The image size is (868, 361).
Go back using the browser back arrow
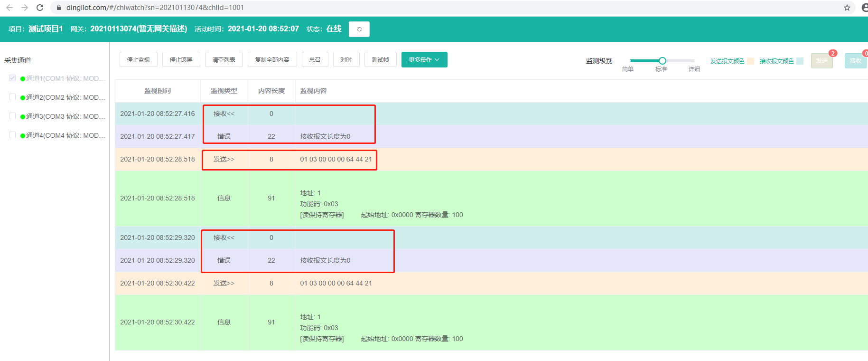[9, 8]
